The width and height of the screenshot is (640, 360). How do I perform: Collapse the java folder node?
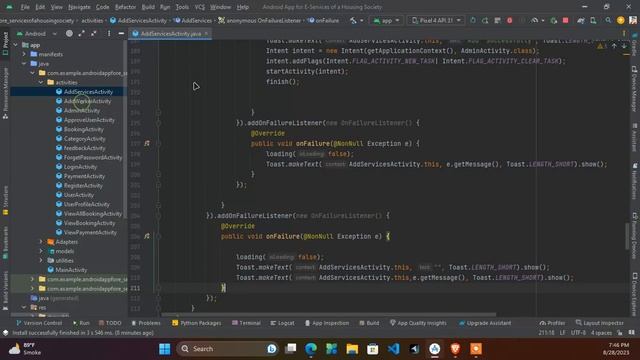pyautogui.click(x=24, y=64)
